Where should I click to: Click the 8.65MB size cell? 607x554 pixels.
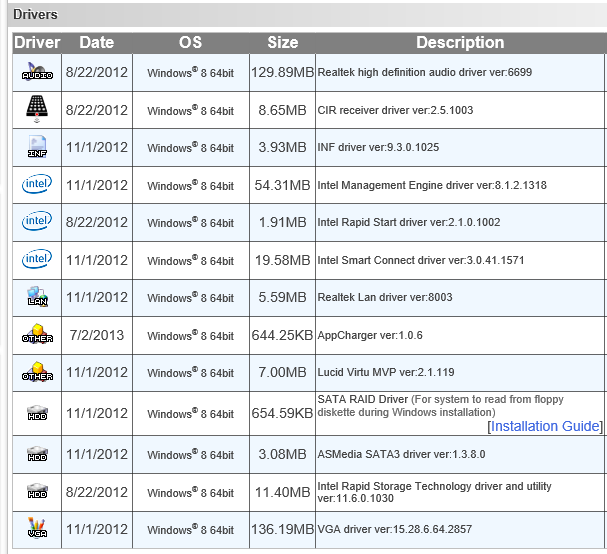tap(283, 110)
